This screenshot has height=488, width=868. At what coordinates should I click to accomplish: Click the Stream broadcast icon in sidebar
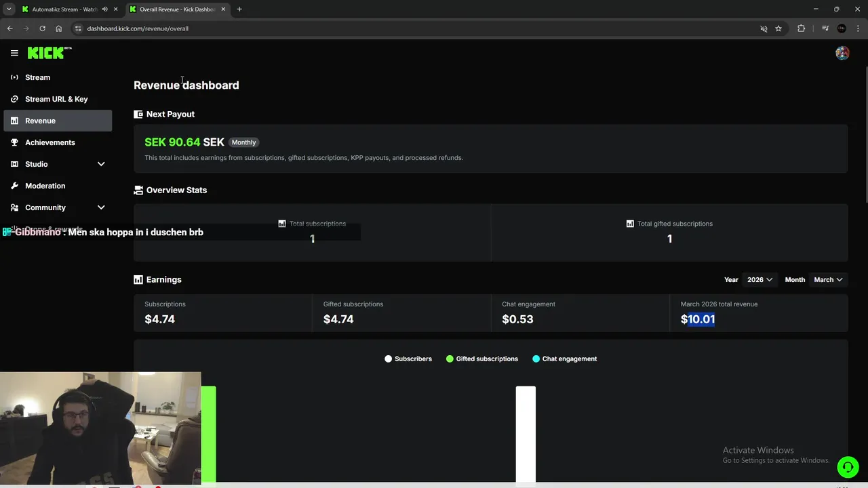(14, 77)
